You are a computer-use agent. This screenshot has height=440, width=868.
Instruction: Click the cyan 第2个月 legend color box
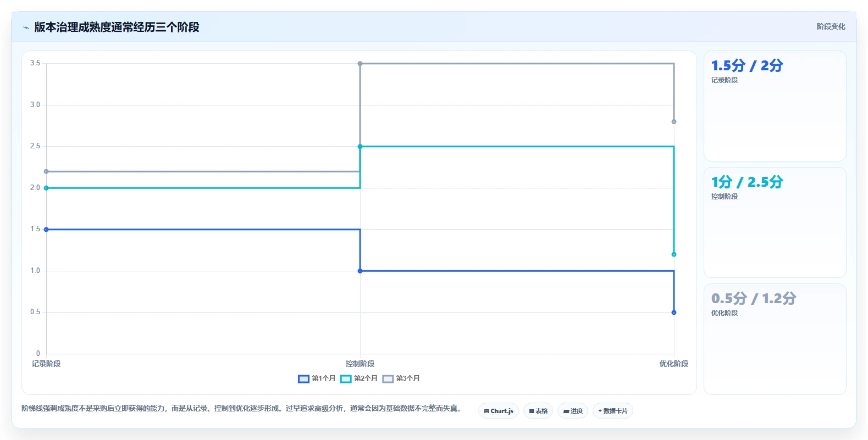coord(346,378)
